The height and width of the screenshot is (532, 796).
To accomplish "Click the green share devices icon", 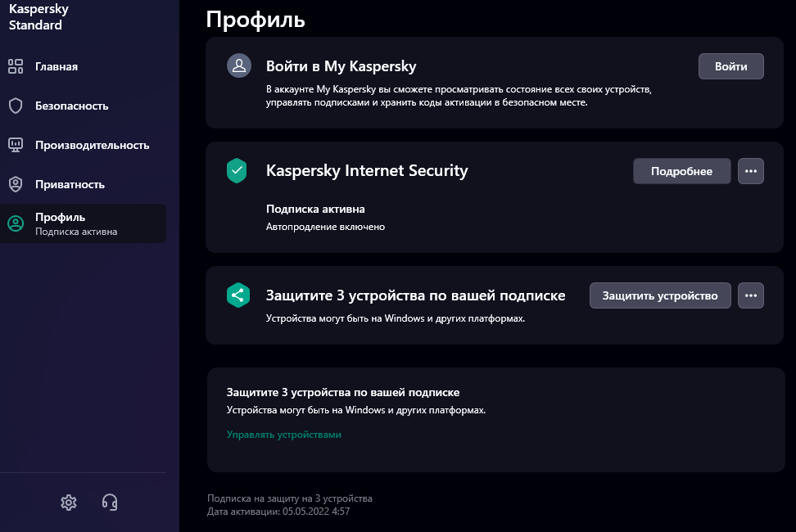I will (x=238, y=295).
